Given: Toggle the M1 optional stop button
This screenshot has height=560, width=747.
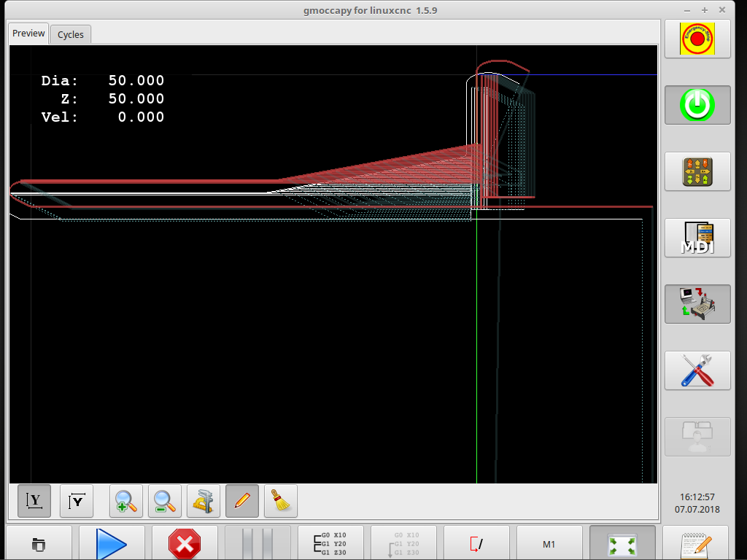Looking at the screenshot, I should [x=549, y=543].
